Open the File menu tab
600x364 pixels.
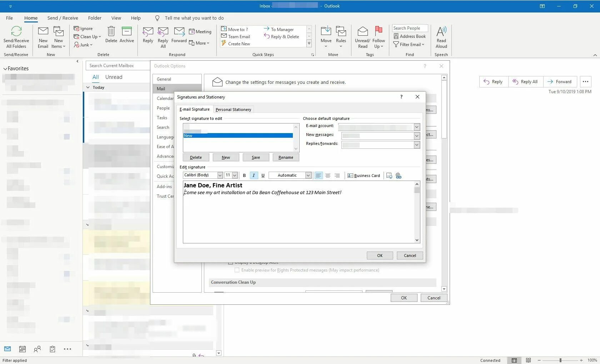[9, 18]
